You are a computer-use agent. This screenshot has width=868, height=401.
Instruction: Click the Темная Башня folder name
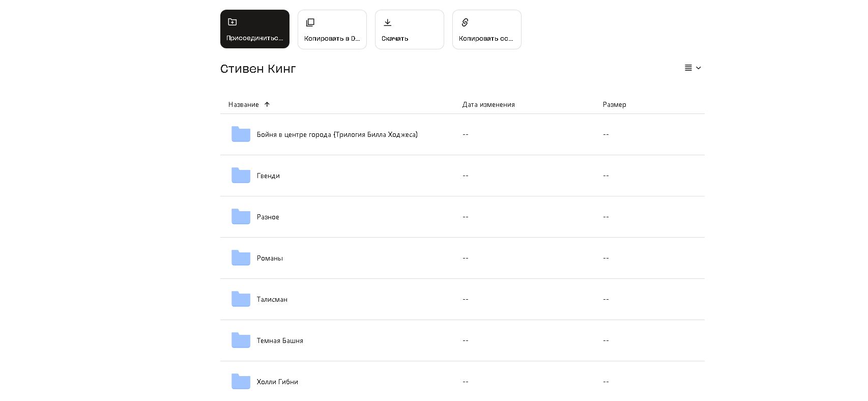coord(280,340)
